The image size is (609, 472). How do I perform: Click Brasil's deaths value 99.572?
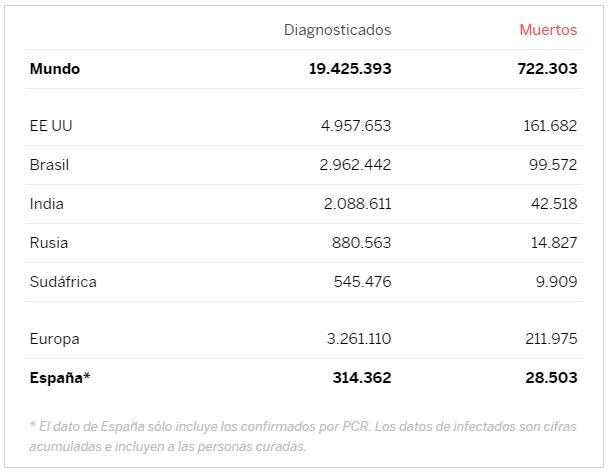click(x=552, y=165)
